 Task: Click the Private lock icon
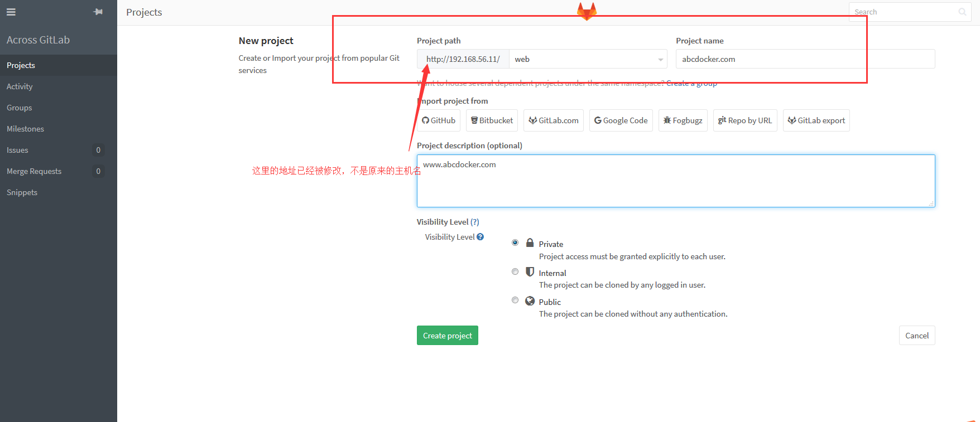(530, 242)
